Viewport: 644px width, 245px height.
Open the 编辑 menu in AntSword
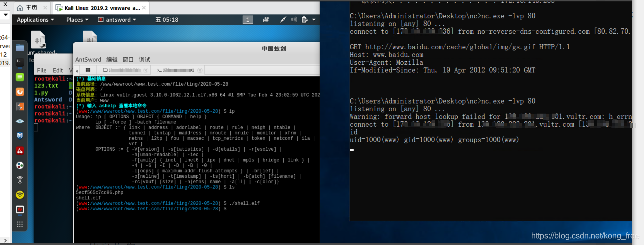click(112, 59)
